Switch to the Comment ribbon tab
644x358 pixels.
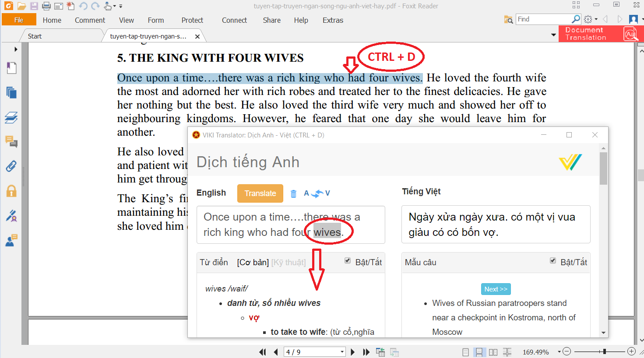(90, 20)
